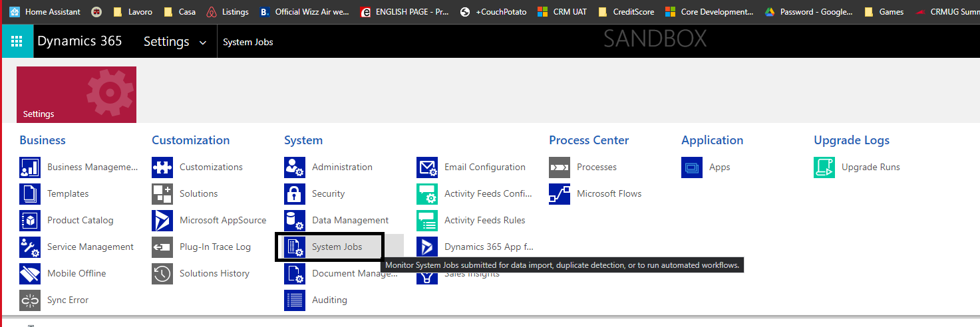The image size is (980, 327).
Task: Open the Business Management link
Action: tap(92, 167)
